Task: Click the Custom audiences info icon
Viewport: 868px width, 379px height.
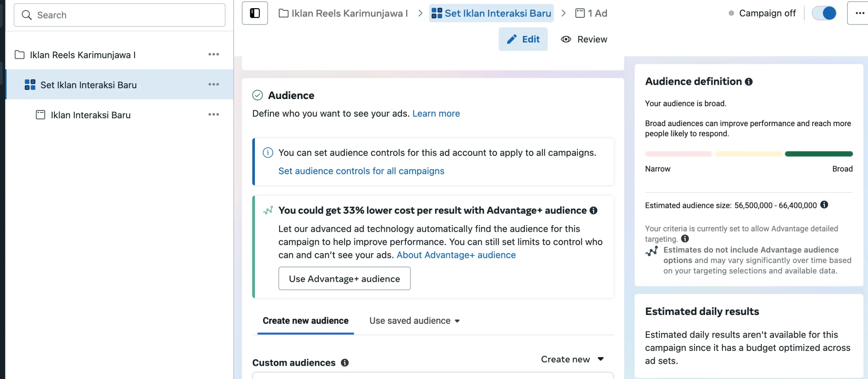Action: 345,363
